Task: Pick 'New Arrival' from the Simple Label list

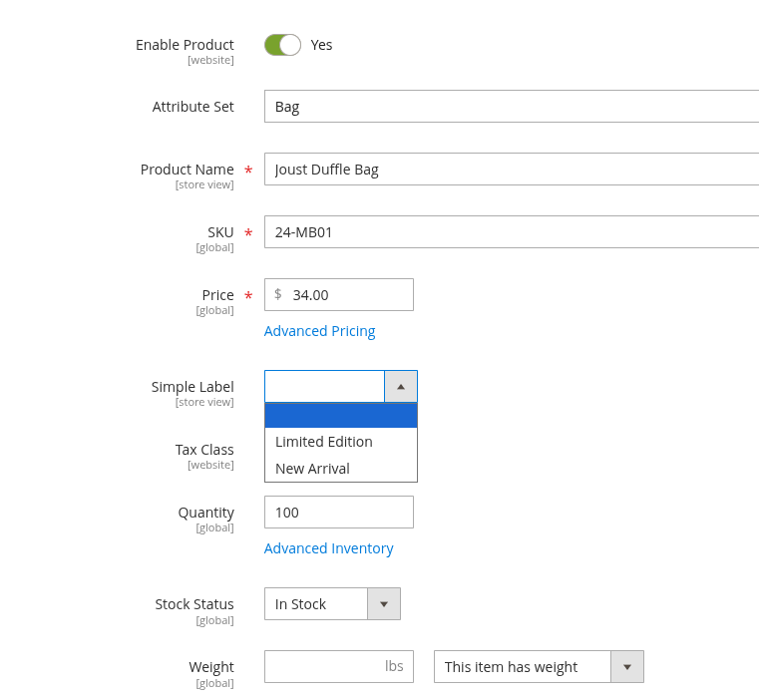Action: coord(312,469)
